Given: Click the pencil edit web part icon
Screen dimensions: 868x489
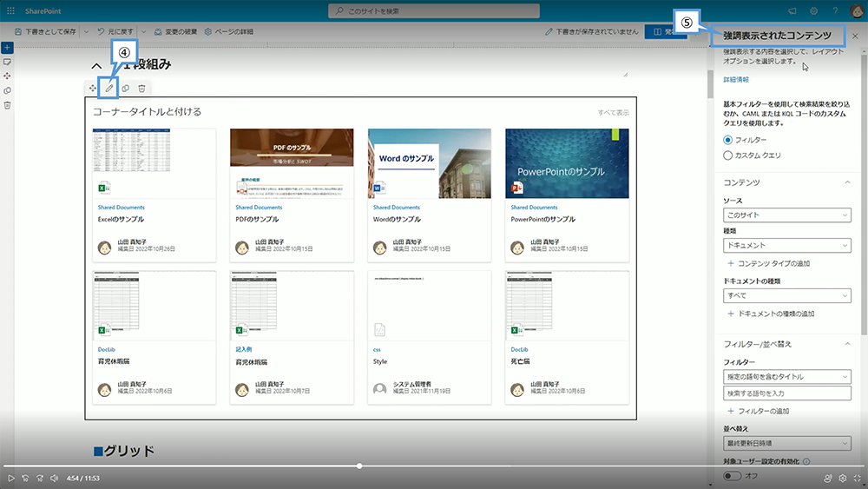Looking at the screenshot, I should point(109,88).
